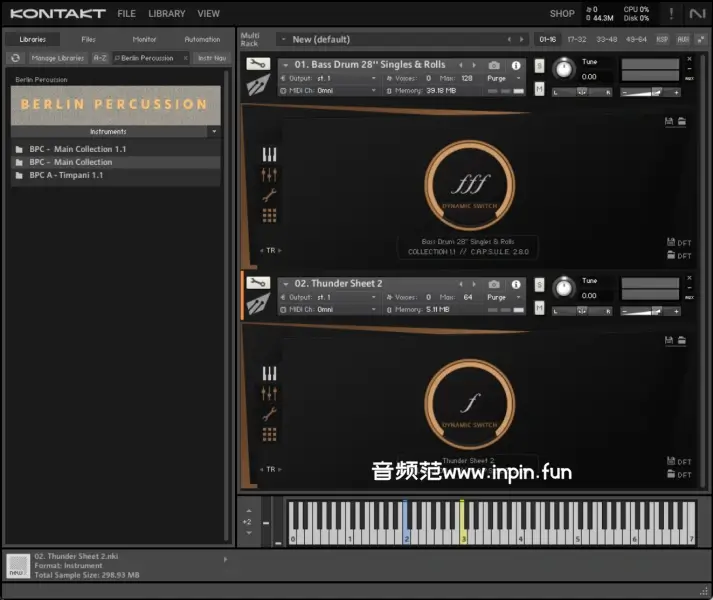This screenshot has width=713, height=600.
Task: Solo the Bass Drum 28'' instrument
Action: pos(540,66)
